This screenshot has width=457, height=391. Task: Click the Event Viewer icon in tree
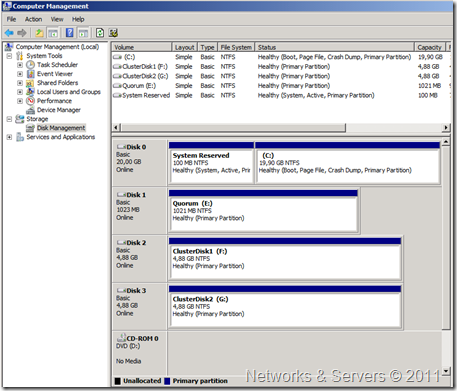pos(30,74)
